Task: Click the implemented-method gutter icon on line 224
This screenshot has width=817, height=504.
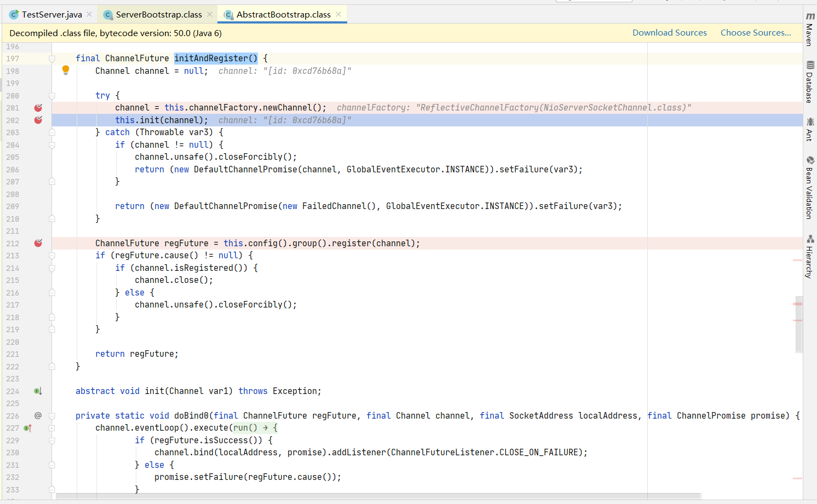Action: (38, 391)
